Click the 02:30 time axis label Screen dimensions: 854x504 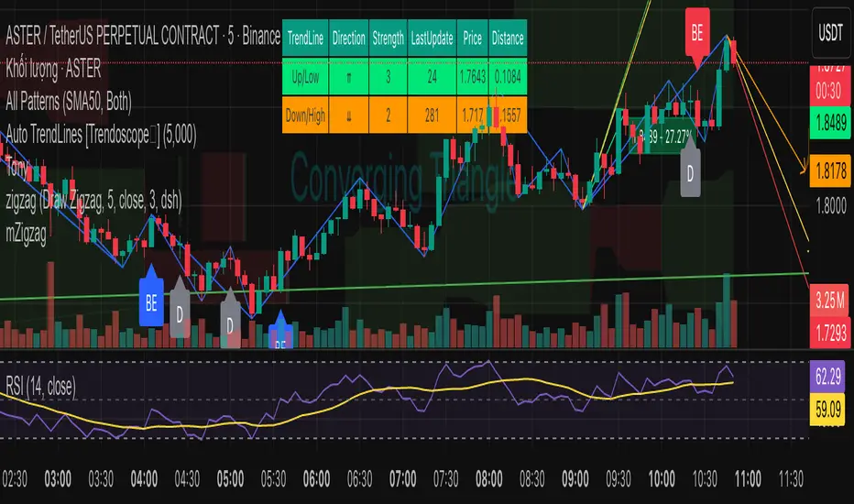15,479
